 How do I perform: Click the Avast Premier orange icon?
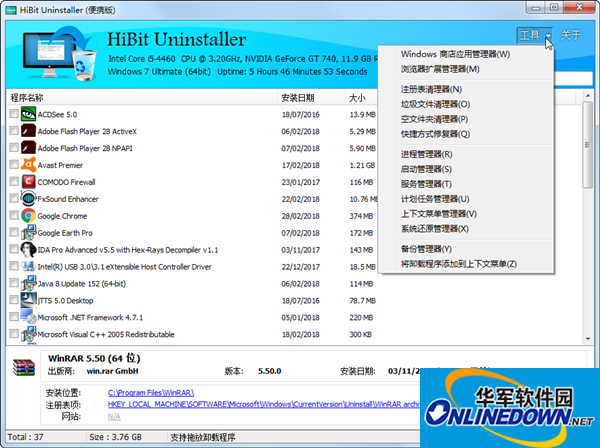[x=28, y=165]
